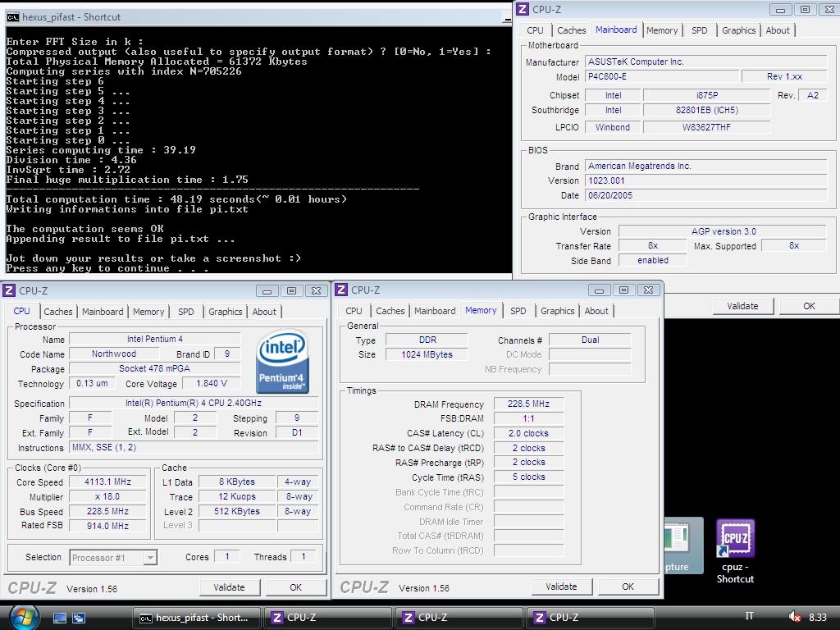Open CPU tab in Mainboard window

(535, 30)
